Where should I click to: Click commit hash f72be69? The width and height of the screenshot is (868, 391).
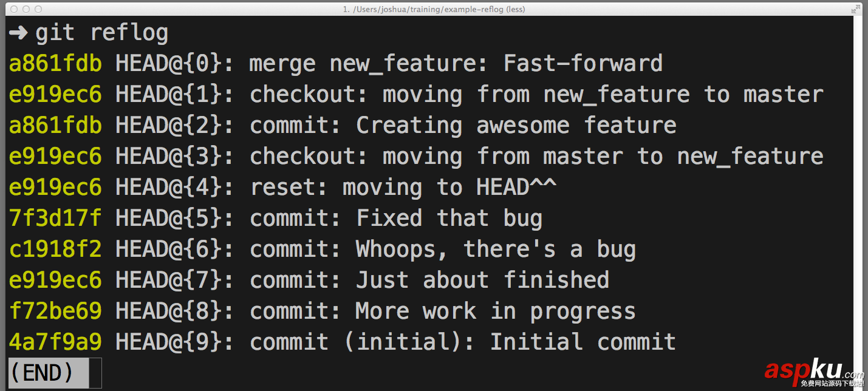tap(55, 311)
